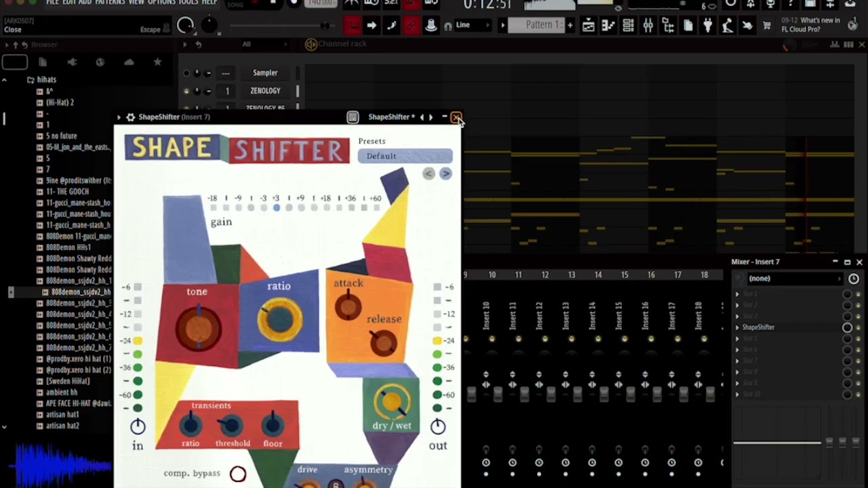Click the white arrow icon in toolbar
This screenshot has width=868, height=488.
(x=372, y=26)
